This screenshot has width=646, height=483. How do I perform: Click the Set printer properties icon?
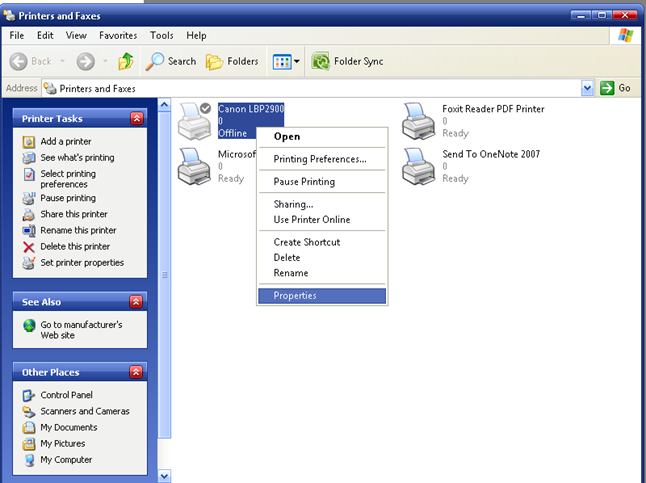pyautogui.click(x=29, y=263)
